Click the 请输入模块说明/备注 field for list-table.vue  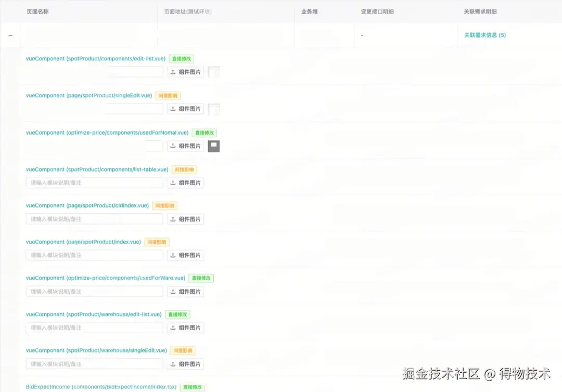click(94, 182)
